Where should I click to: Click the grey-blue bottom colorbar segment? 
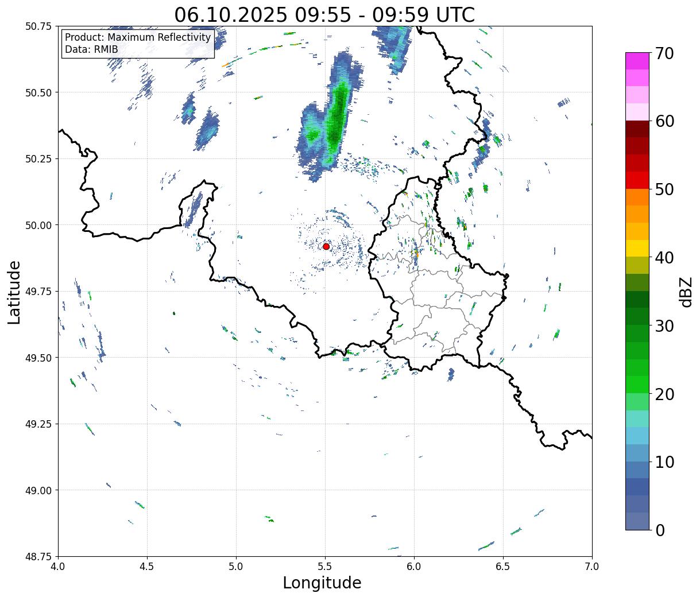[637, 521]
